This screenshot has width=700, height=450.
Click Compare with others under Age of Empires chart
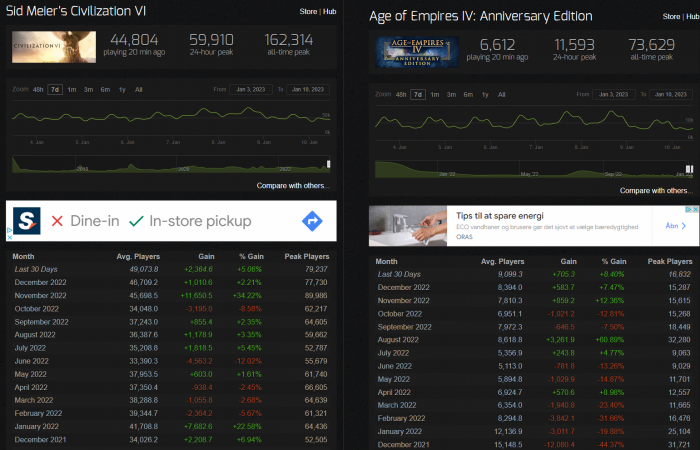[x=656, y=191]
